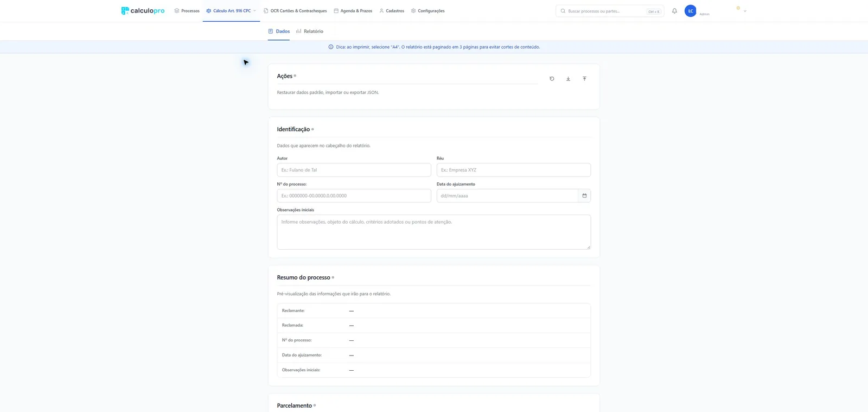
Task: Click the calculopro logo
Action: (x=143, y=11)
